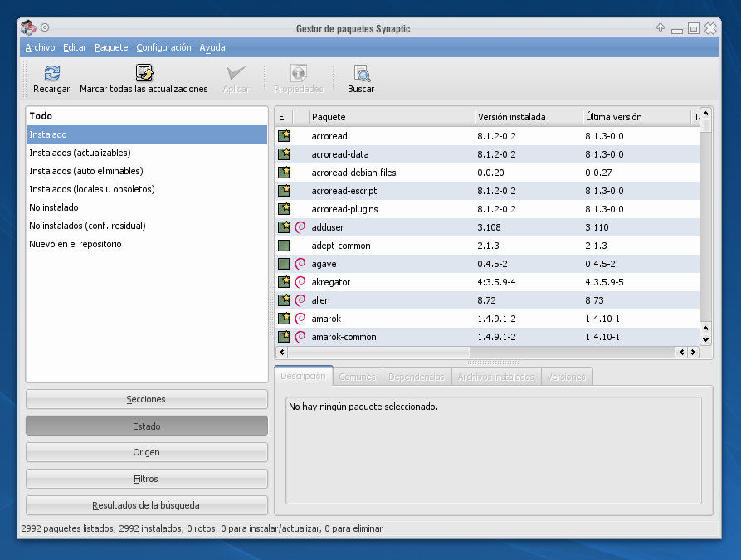Open the Paquete menu

point(111,48)
